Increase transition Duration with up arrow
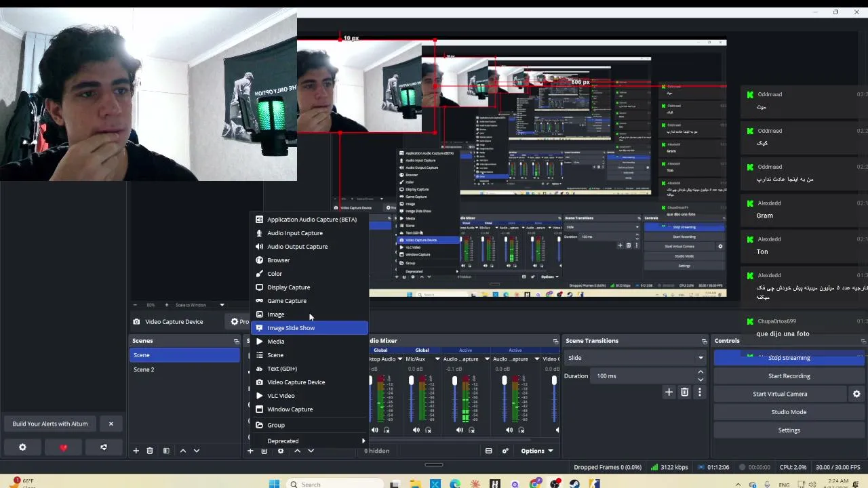This screenshot has width=868, height=488. coord(701,372)
